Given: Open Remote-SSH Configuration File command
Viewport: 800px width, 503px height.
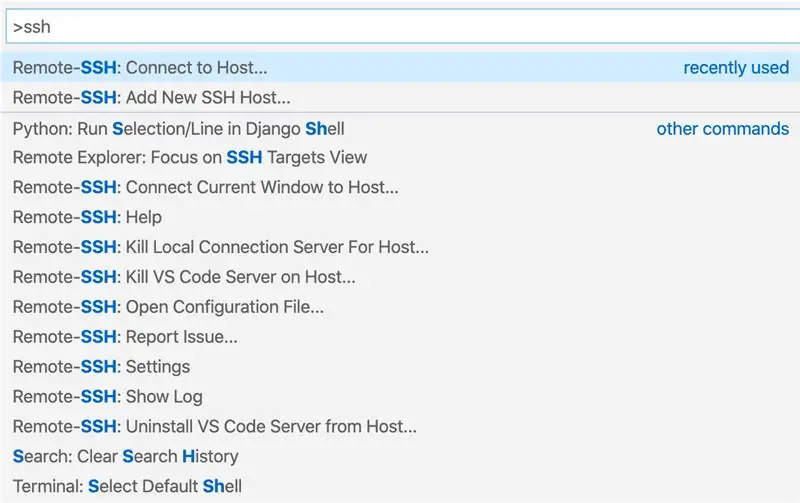Looking at the screenshot, I should pos(400,307).
